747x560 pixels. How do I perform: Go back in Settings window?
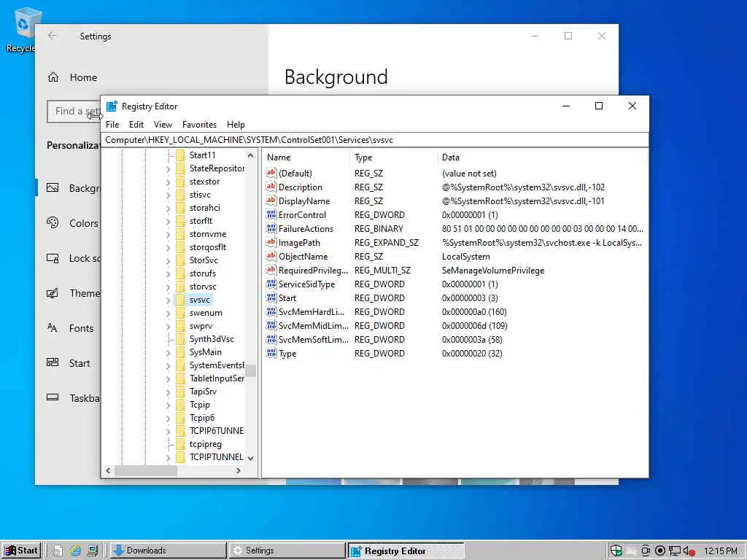tap(53, 36)
